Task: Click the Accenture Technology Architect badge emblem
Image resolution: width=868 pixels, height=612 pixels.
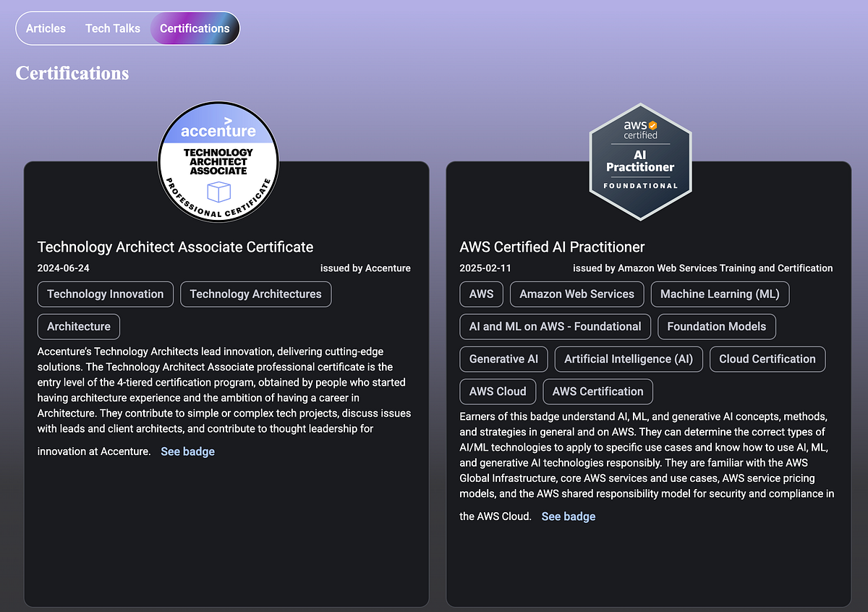Action: [x=218, y=161]
